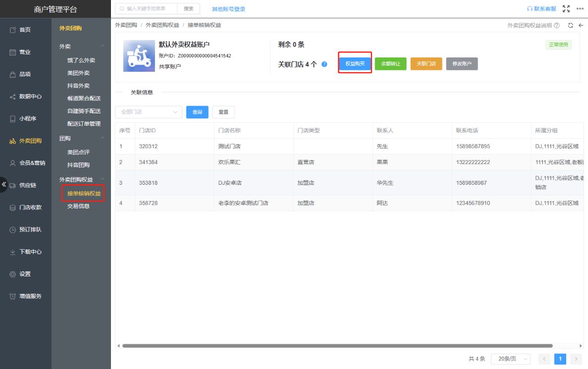
Task: Click the 下载中心 download icon
Action: pyautogui.click(x=12, y=252)
